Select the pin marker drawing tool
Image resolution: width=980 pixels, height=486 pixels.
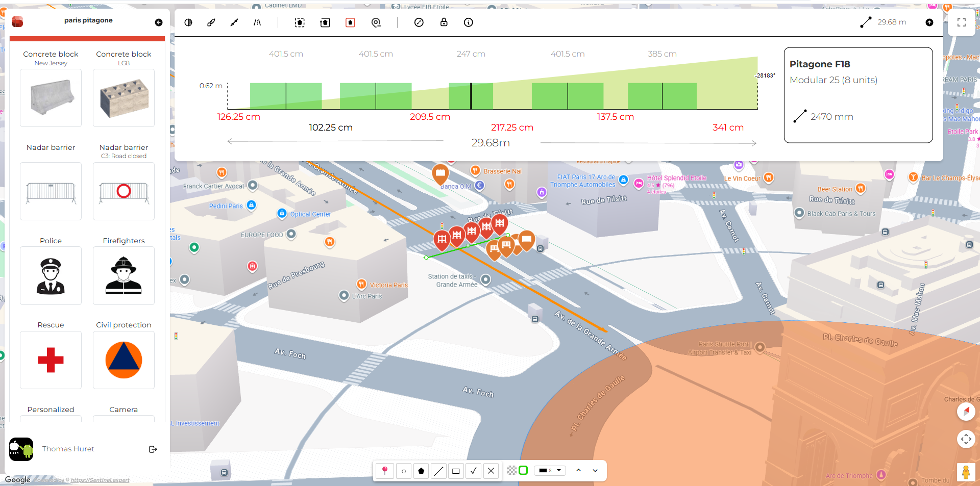click(x=385, y=471)
